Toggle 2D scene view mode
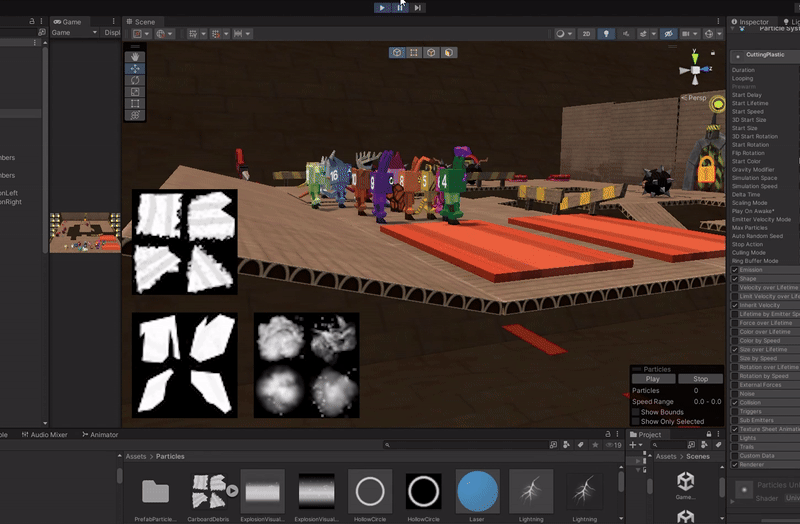The height and width of the screenshot is (524, 800). pyautogui.click(x=586, y=34)
